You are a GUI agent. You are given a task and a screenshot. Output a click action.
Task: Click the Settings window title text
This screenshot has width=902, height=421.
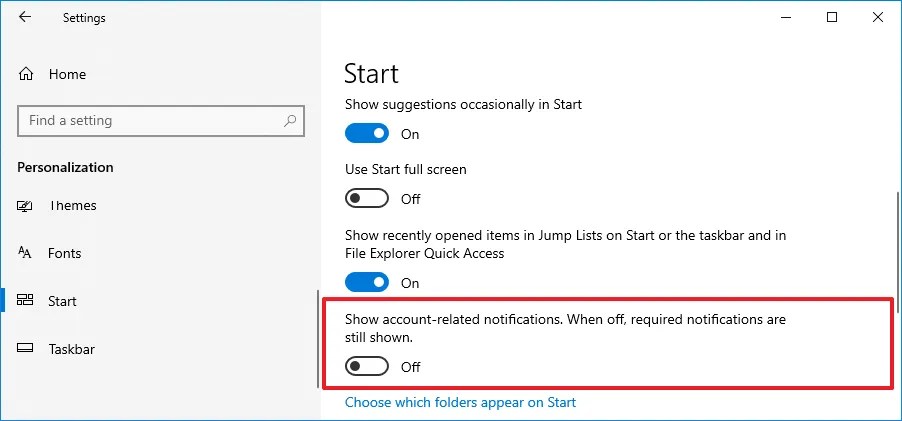pyautogui.click(x=84, y=18)
